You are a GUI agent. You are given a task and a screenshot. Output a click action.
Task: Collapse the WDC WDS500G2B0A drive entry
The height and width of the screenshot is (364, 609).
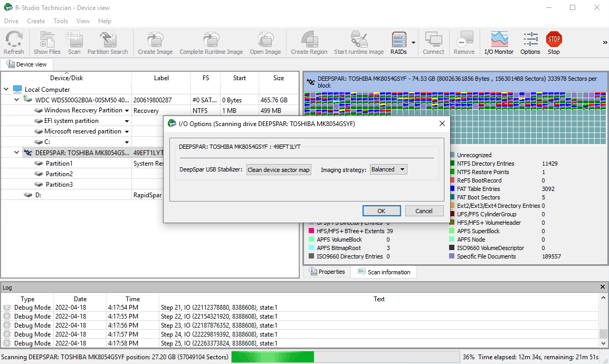16,99
